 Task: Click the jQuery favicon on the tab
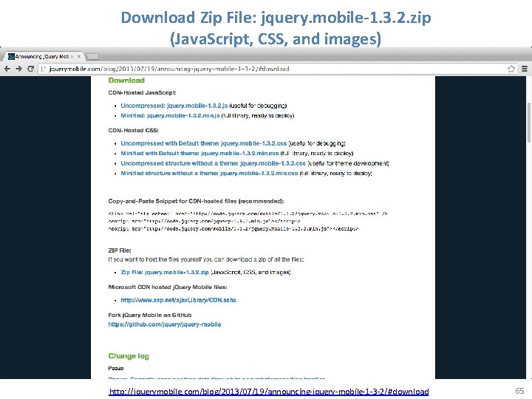pyautogui.click(x=11, y=56)
